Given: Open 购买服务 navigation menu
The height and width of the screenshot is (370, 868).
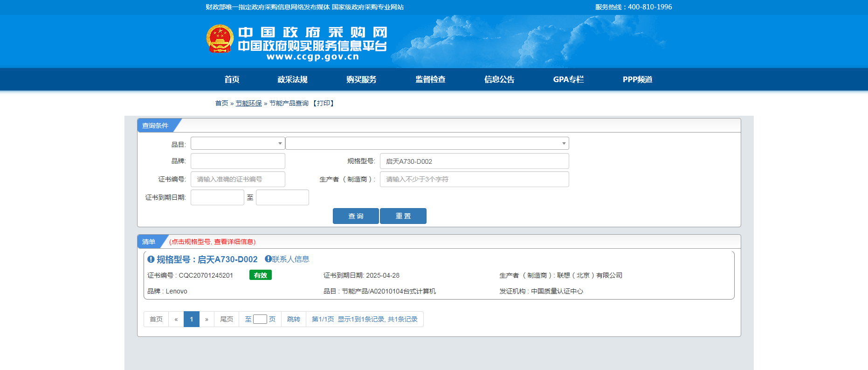Looking at the screenshot, I should [361, 79].
